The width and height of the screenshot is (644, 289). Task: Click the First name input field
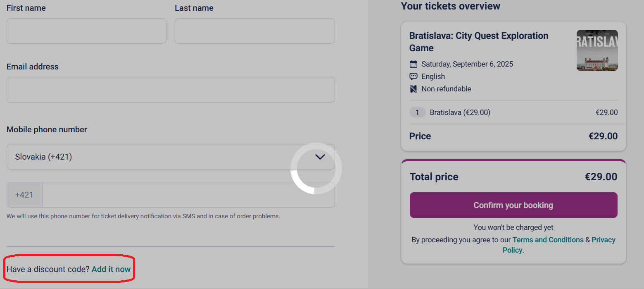86,31
